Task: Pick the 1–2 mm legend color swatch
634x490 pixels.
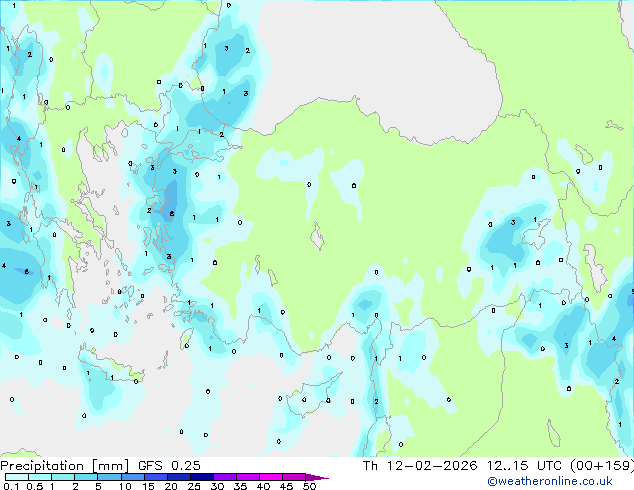Action: 63,477
